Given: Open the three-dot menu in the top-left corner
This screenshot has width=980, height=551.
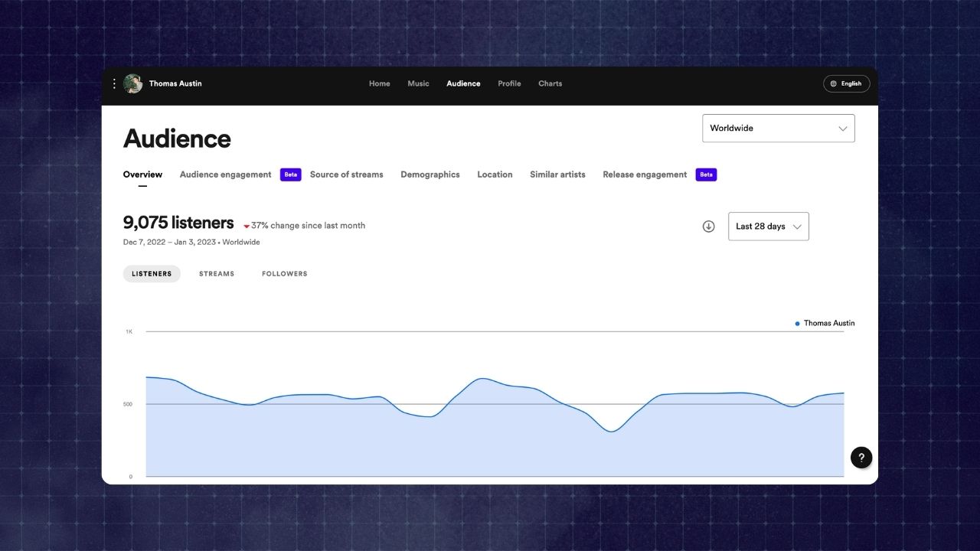Looking at the screenshot, I should point(114,83).
